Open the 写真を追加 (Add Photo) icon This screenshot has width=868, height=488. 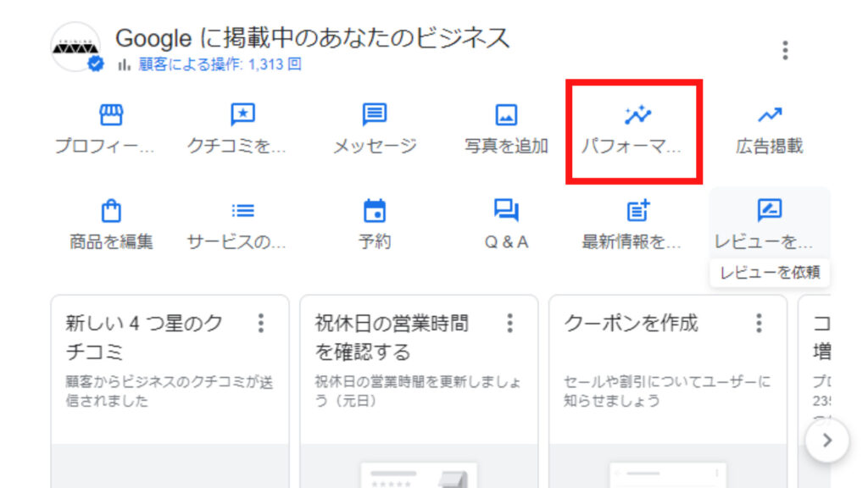(506, 115)
